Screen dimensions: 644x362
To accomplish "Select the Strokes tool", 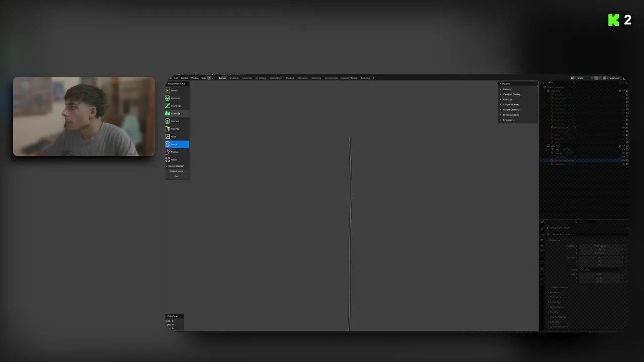I will point(177,114).
